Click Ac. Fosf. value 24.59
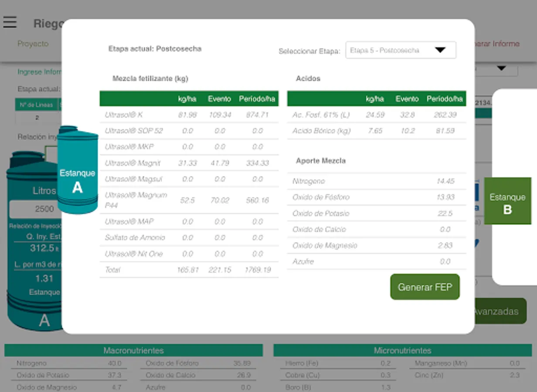This screenshot has width=537, height=392. pyautogui.click(x=374, y=115)
